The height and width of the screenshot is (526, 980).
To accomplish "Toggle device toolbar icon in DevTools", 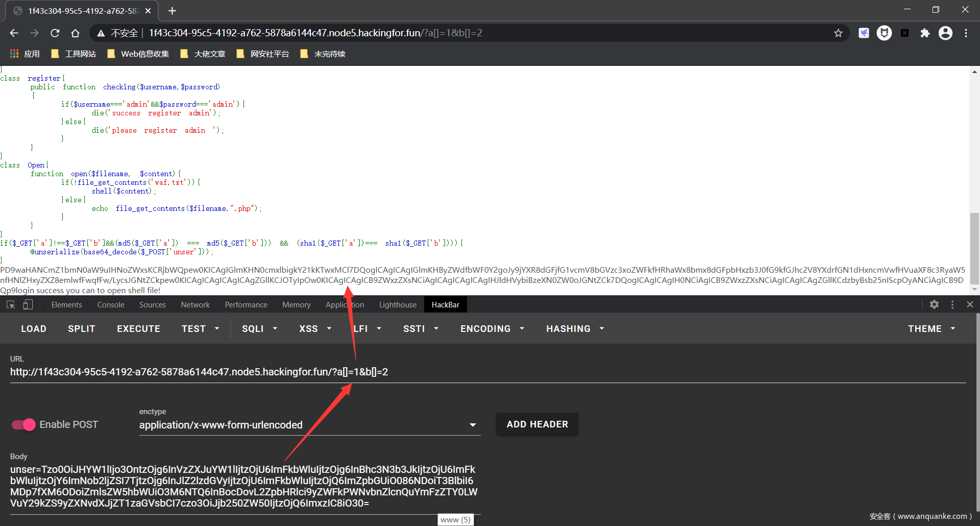I will 28,305.
